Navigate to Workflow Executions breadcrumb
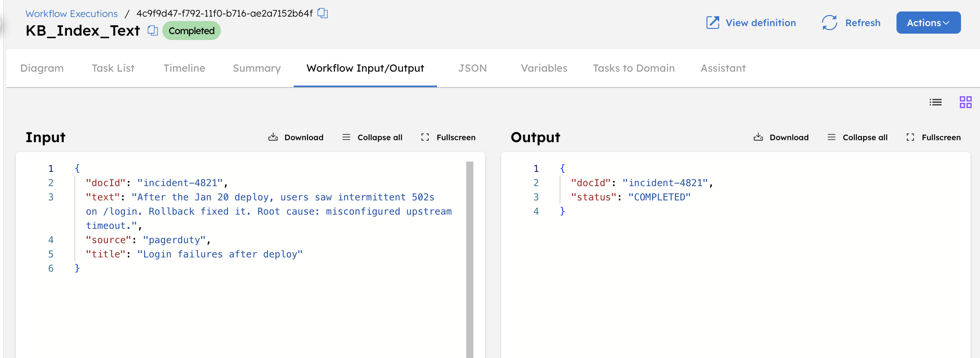This screenshot has width=980, height=358. [x=71, y=13]
